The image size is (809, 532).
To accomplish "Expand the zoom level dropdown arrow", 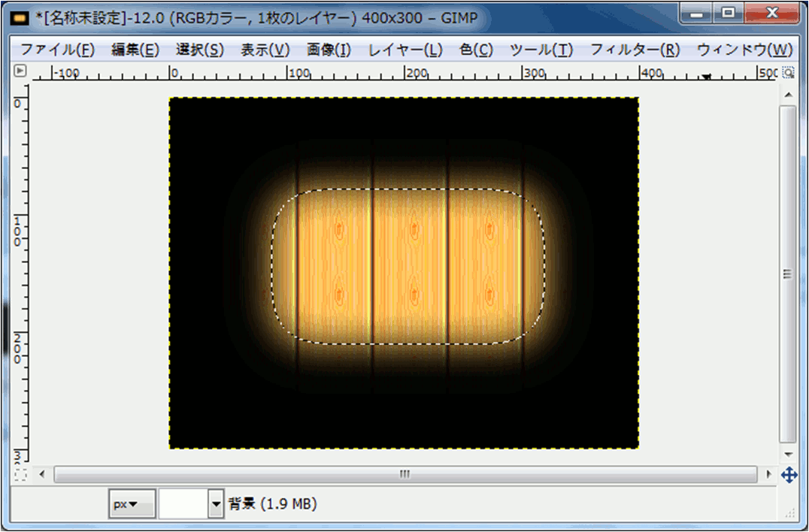I will [217, 504].
